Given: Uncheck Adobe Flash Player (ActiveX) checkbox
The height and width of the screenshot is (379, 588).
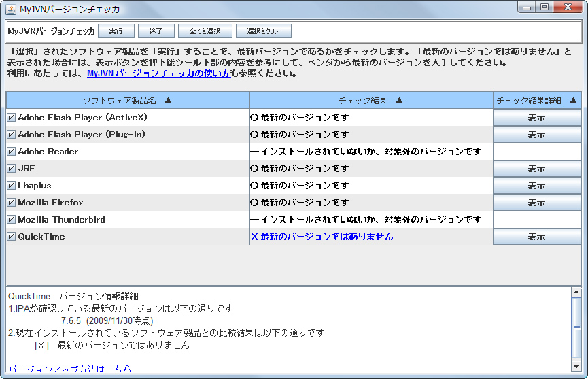Looking at the screenshot, I should pos(12,118).
